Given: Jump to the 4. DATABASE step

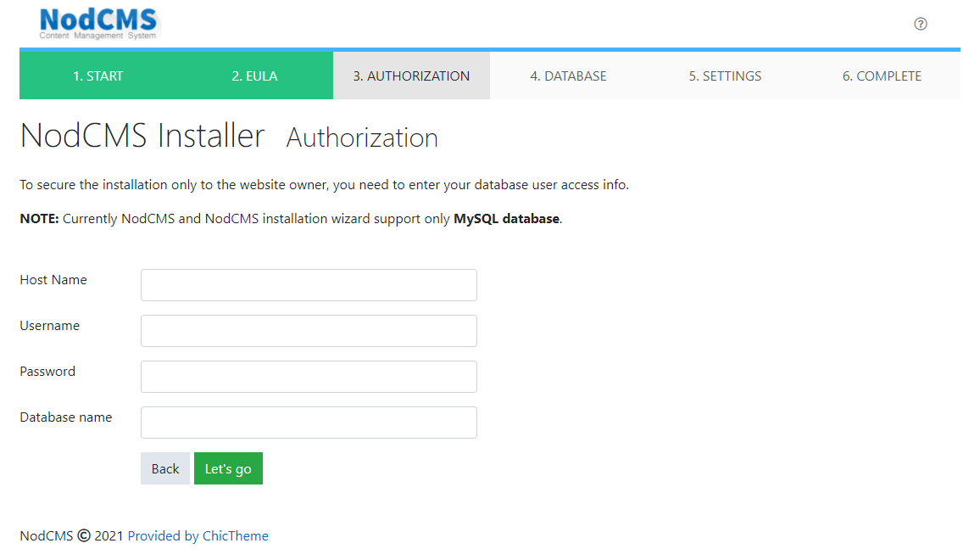Looking at the screenshot, I should [x=568, y=76].
